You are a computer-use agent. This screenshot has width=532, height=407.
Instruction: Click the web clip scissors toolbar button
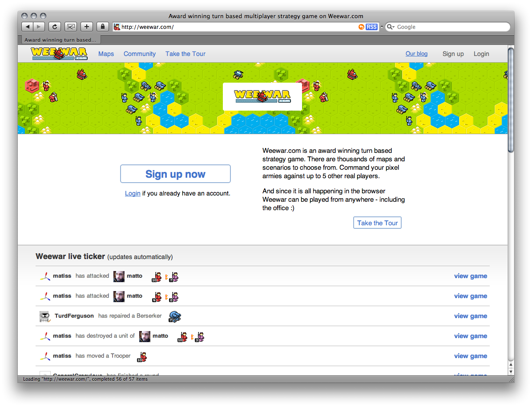point(71,27)
